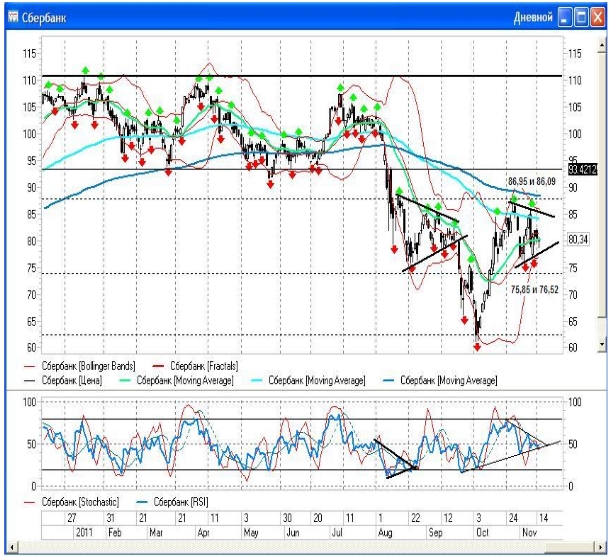
Task: Select the Сбербанк [Цена] legend entry
Action: click(x=63, y=380)
